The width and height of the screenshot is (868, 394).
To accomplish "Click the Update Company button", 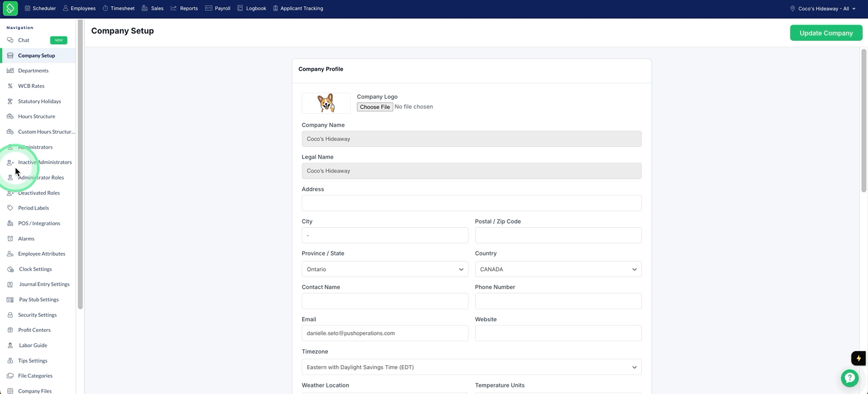I will [x=826, y=33].
